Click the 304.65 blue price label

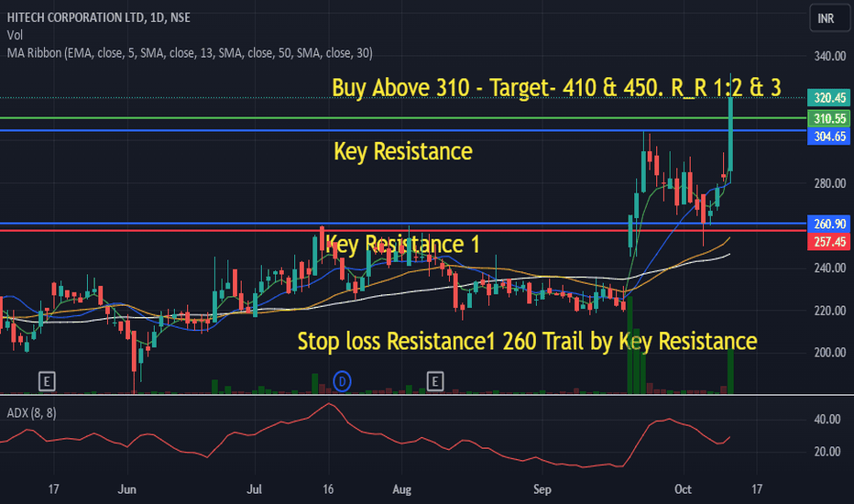tap(828, 137)
